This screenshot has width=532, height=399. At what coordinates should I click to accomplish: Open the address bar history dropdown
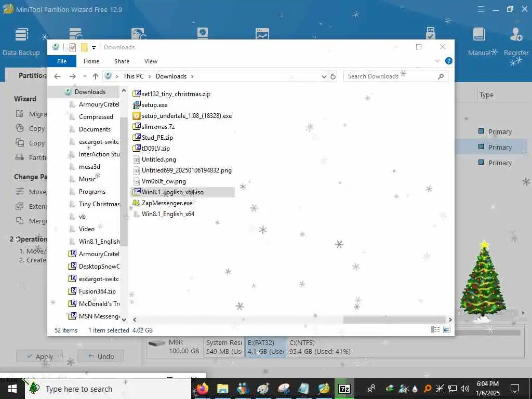click(324, 77)
